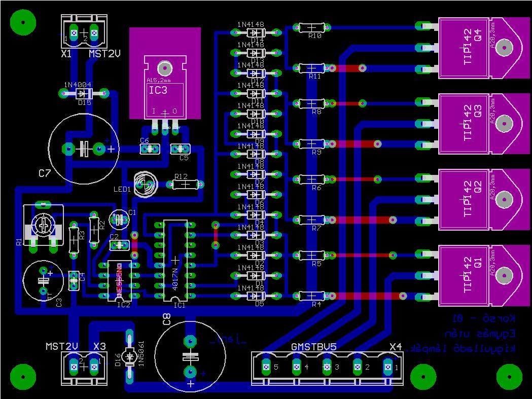Click pin 2 pad of connector X3
This screenshot has height=399, width=532.
(x=74, y=367)
